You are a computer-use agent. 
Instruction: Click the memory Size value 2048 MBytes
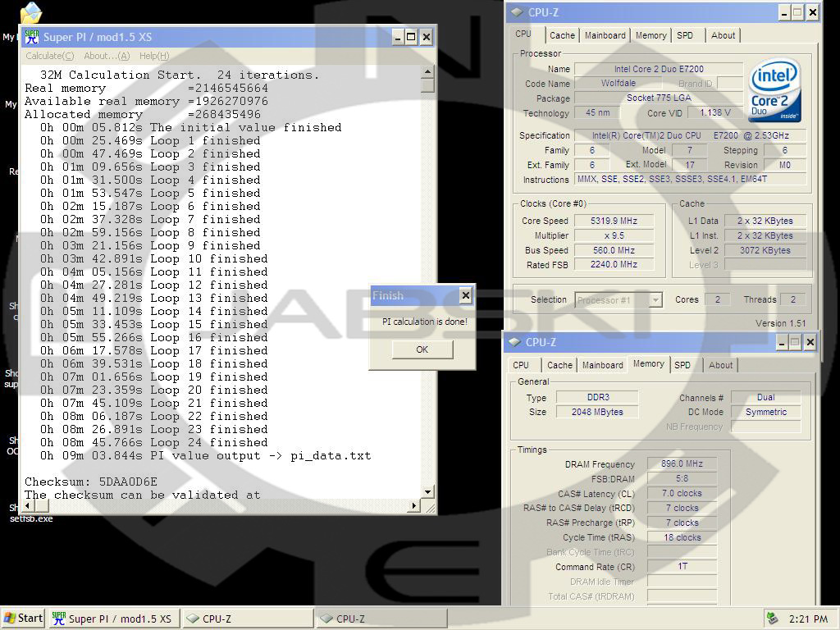click(597, 412)
